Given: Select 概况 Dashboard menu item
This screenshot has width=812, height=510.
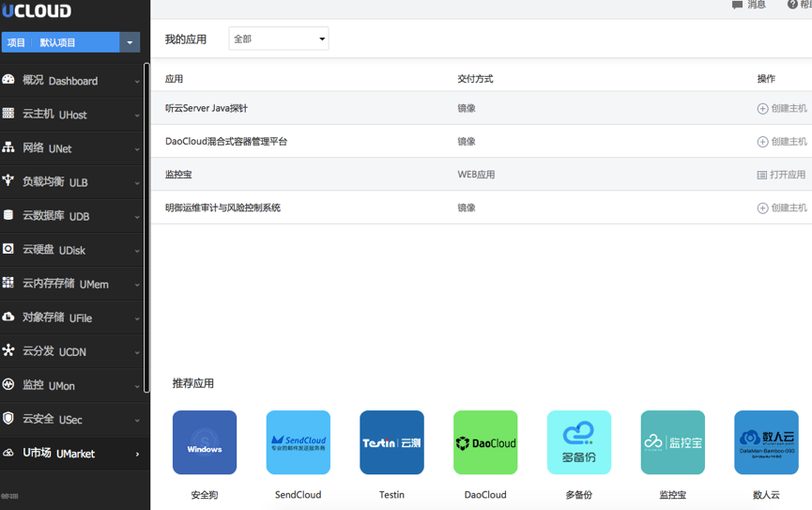Looking at the screenshot, I should pos(71,81).
